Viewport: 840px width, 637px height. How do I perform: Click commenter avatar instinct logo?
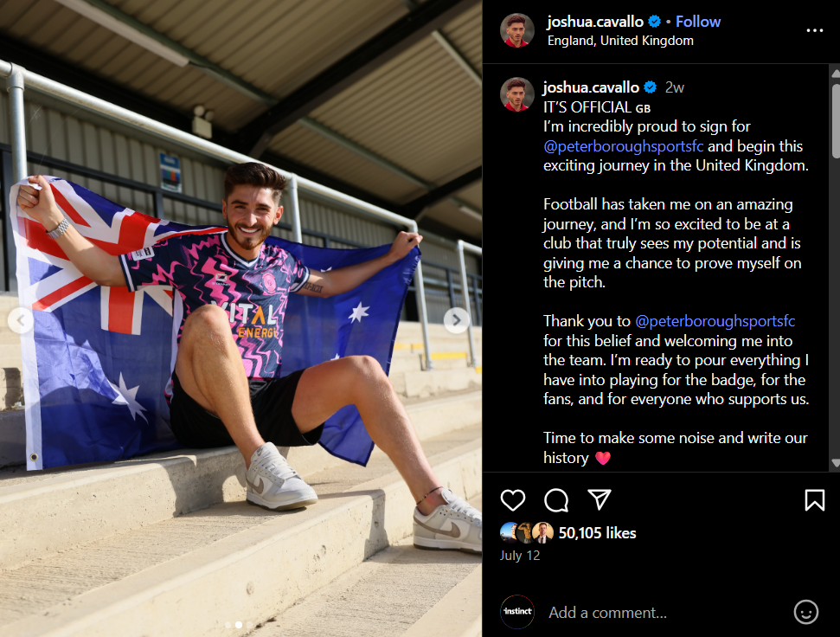tap(517, 612)
